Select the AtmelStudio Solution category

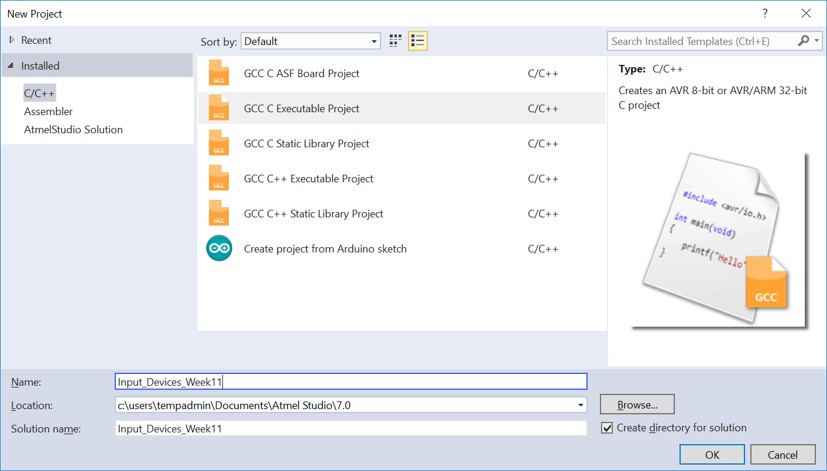click(73, 129)
